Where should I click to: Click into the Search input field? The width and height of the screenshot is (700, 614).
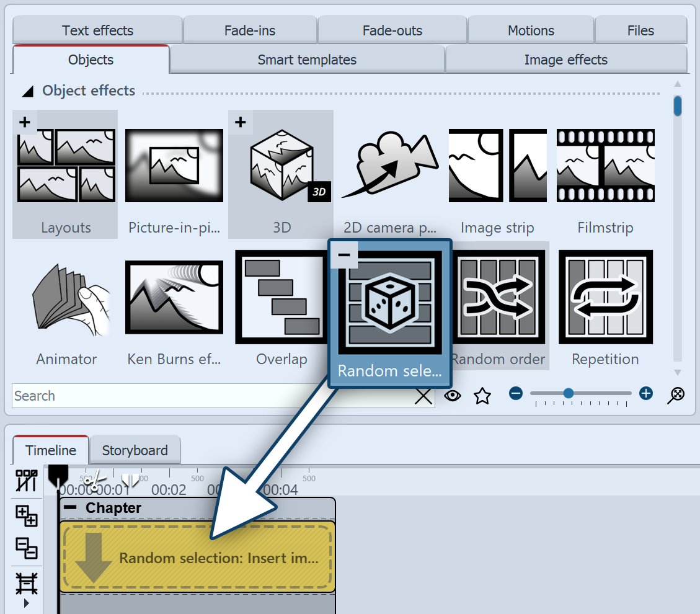pyautogui.click(x=211, y=396)
